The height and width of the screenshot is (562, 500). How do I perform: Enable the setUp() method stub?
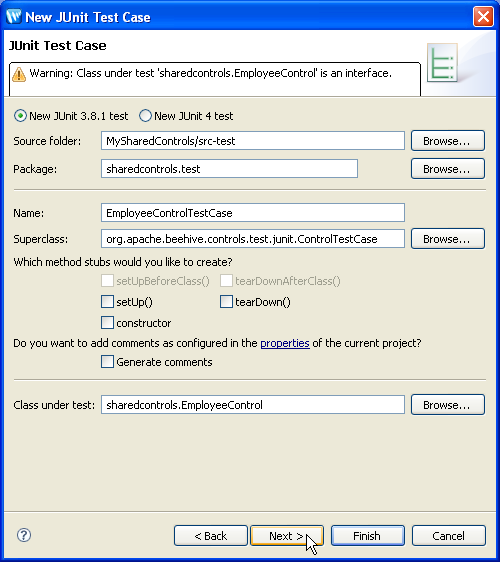[x=107, y=302]
